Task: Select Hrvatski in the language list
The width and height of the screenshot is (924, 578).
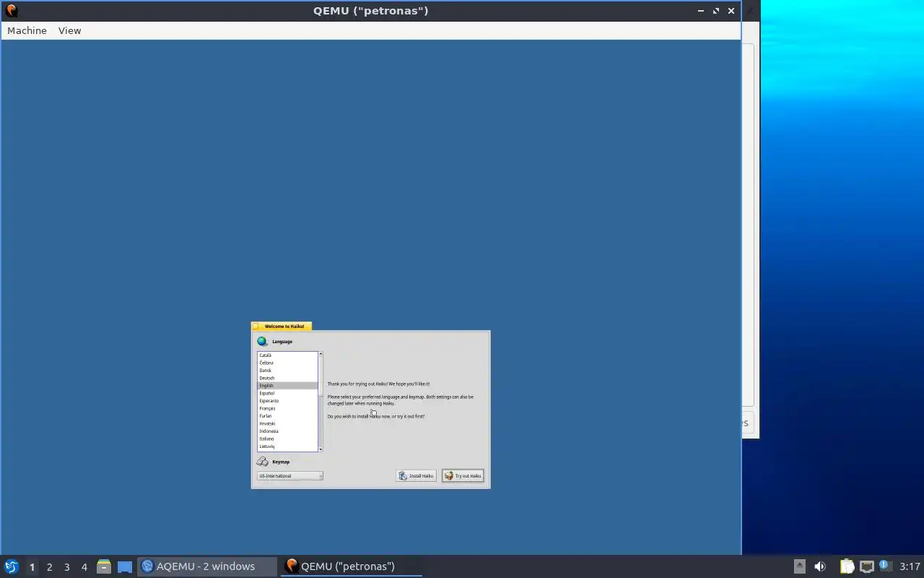Action: (287, 423)
